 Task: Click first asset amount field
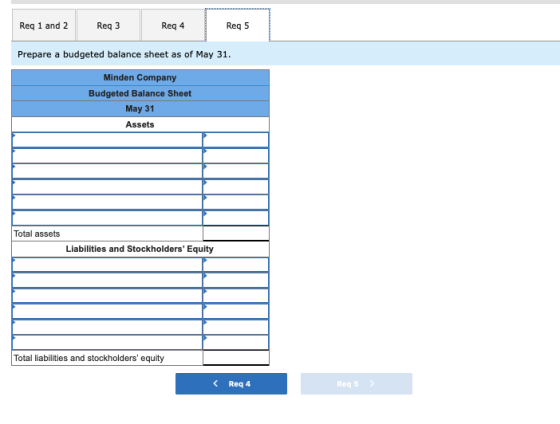click(x=236, y=140)
